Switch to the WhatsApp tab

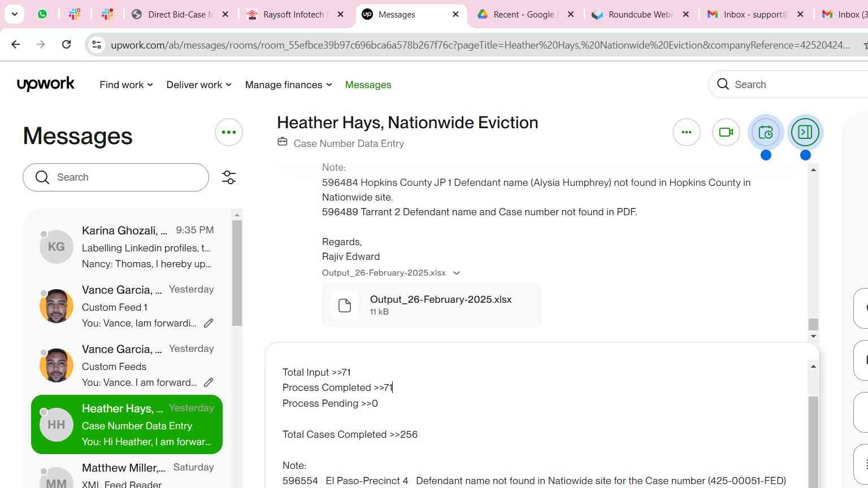(x=42, y=14)
